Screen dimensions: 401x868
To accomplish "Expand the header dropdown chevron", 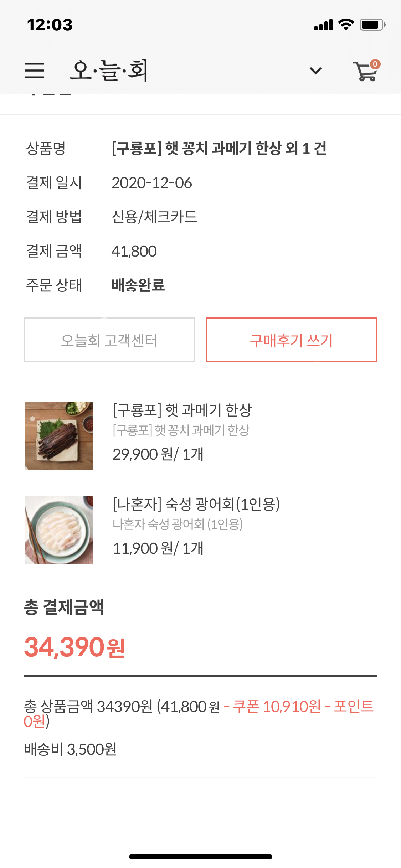I will coord(315,71).
